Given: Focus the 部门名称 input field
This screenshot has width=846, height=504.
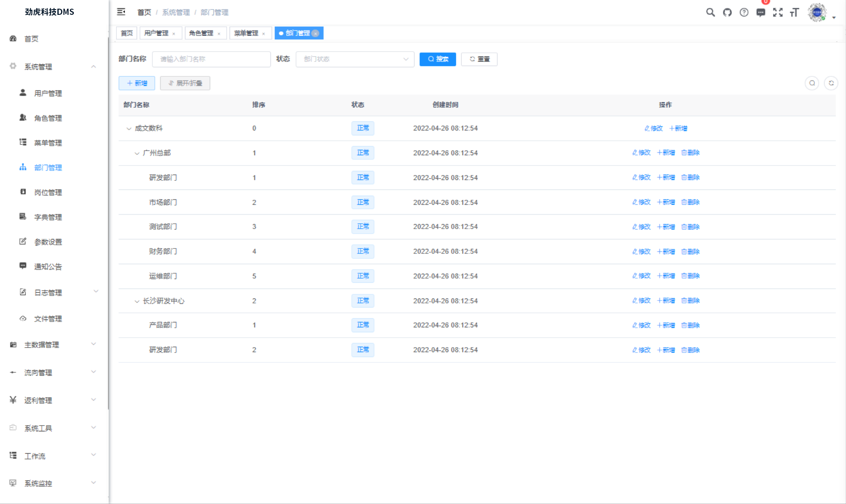Looking at the screenshot, I should [x=211, y=59].
